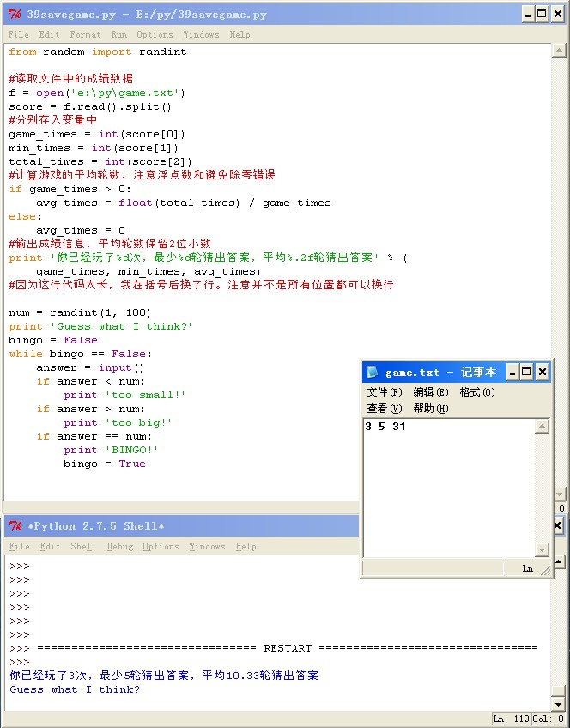Minimize the game.txt Notepad window
The height and width of the screenshot is (728, 570).
[512, 372]
